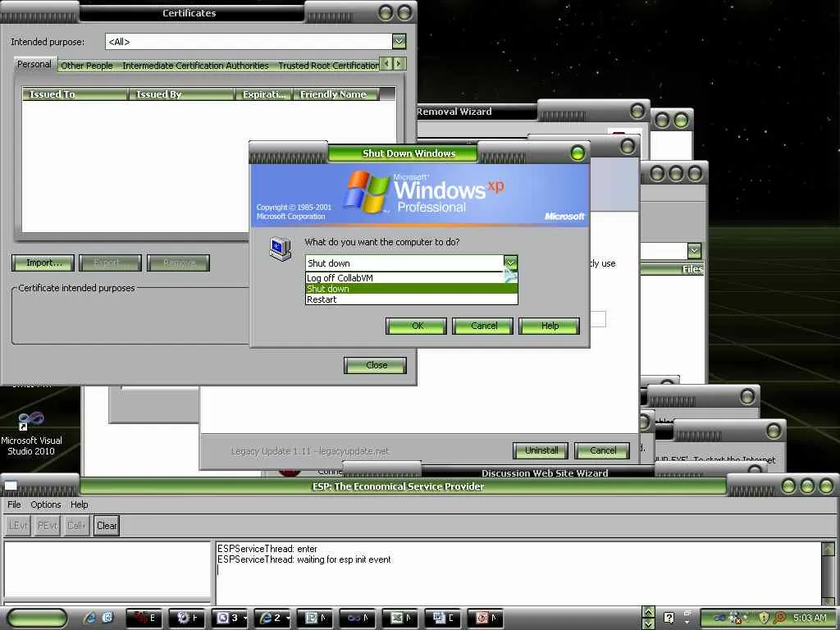Screen dimensions: 840x630
Task: Click Cancel in the Legacy Update window
Action: coord(603,450)
